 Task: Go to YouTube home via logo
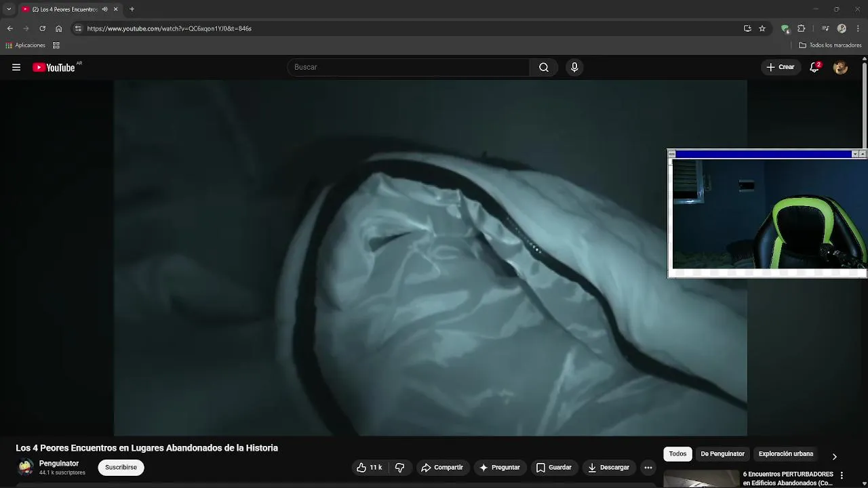tap(54, 67)
